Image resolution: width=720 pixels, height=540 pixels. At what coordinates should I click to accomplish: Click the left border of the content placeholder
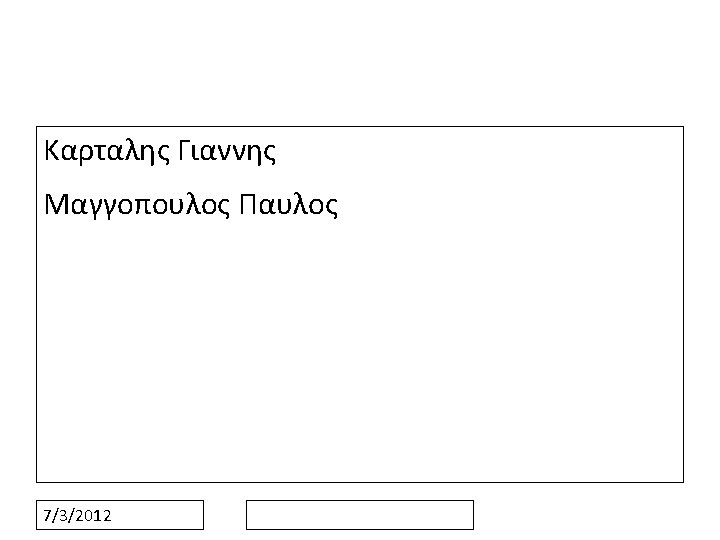pos(37,304)
